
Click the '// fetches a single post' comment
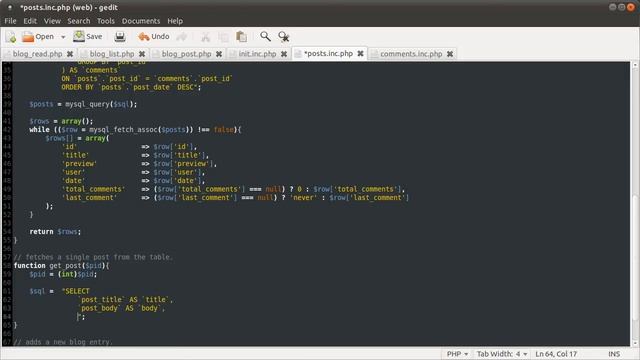[x=93, y=257]
